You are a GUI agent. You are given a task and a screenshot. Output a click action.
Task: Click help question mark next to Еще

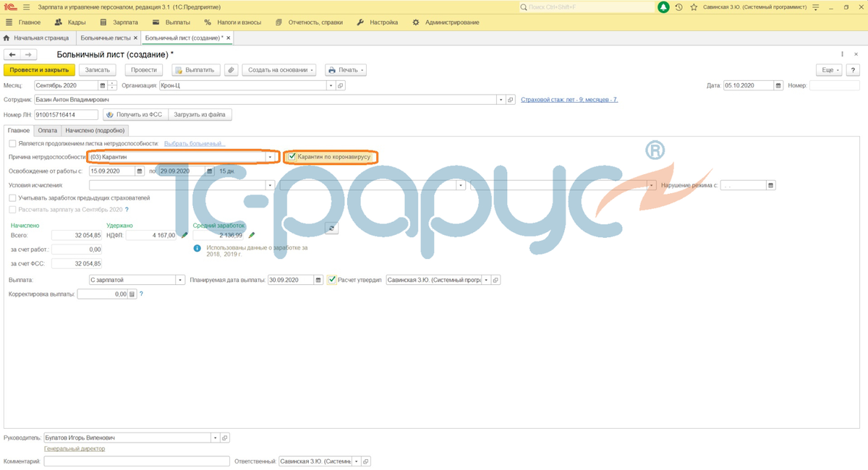853,70
